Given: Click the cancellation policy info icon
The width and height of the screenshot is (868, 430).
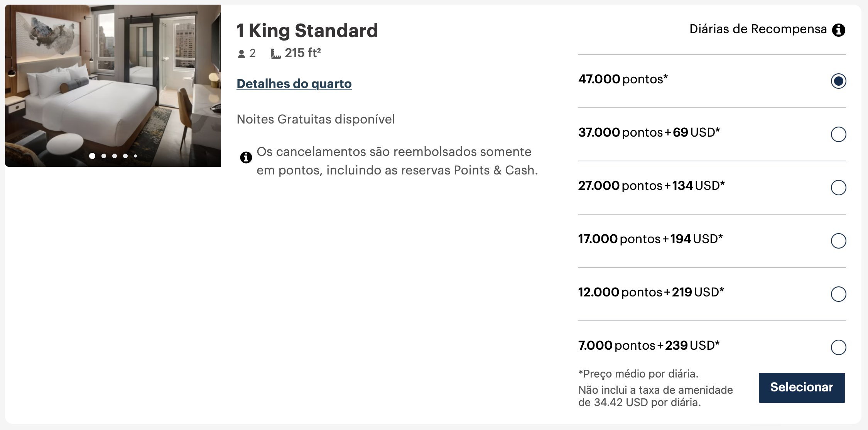Looking at the screenshot, I should tap(246, 157).
